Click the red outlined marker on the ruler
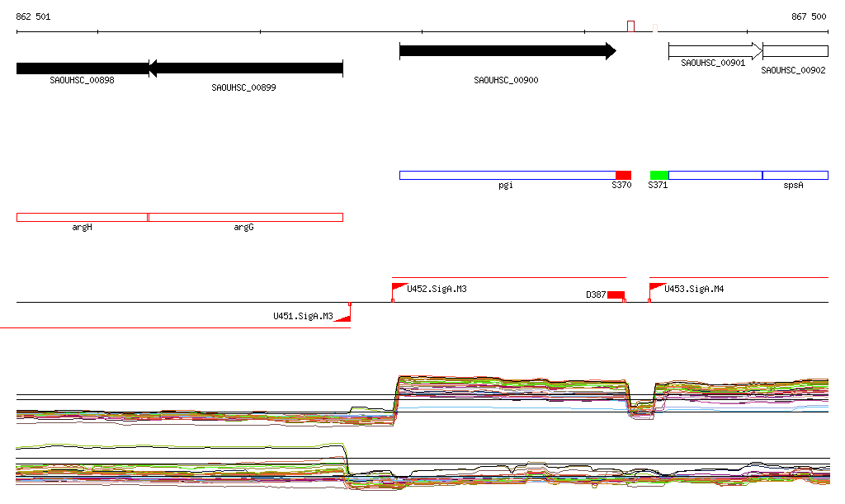The height and width of the screenshot is (504, 845). (631, 26)
